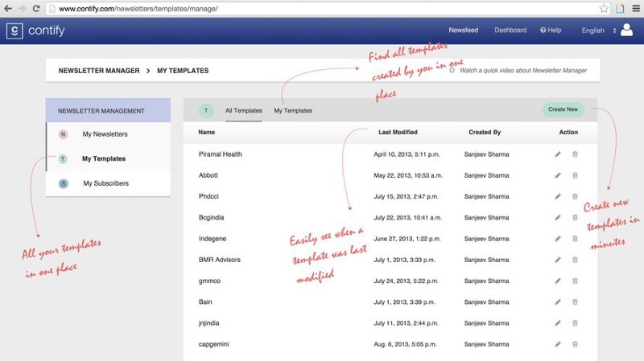Click the Name column header
Screen dimensions: 644x361
pos(207,132)
